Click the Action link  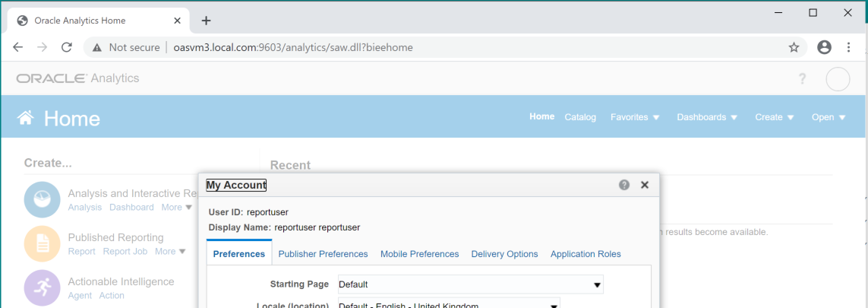112,296
